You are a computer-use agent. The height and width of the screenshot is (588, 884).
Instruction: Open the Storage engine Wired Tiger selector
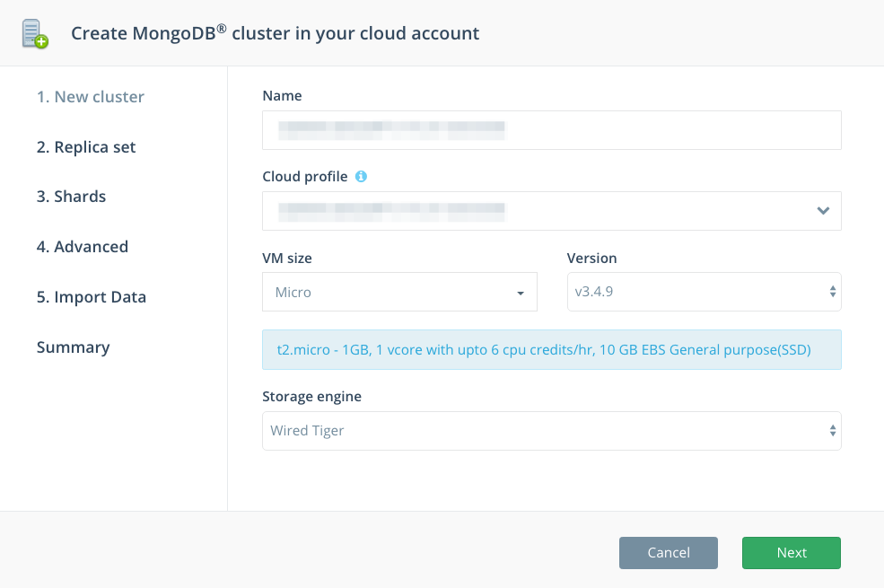coord(552,431)
